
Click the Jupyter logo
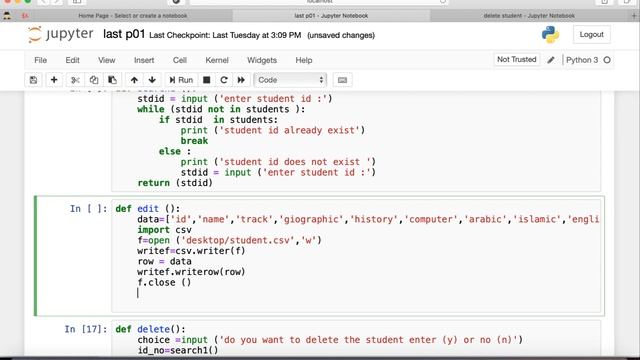click(x=61, y=34)
